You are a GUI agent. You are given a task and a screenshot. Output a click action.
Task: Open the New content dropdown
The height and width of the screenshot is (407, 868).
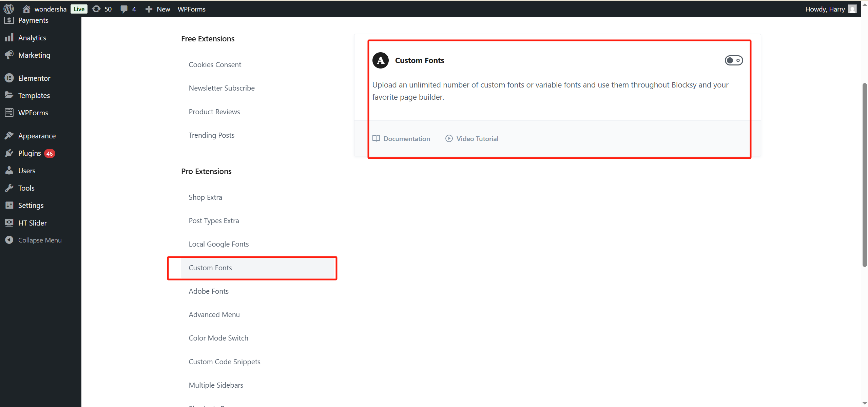pyautogui.click(x=158, y=9)
